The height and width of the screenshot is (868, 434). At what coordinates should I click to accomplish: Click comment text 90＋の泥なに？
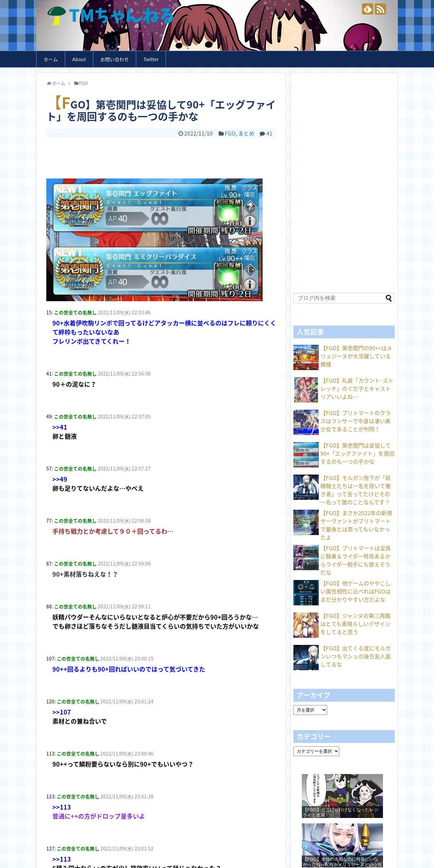pos(74,384)
